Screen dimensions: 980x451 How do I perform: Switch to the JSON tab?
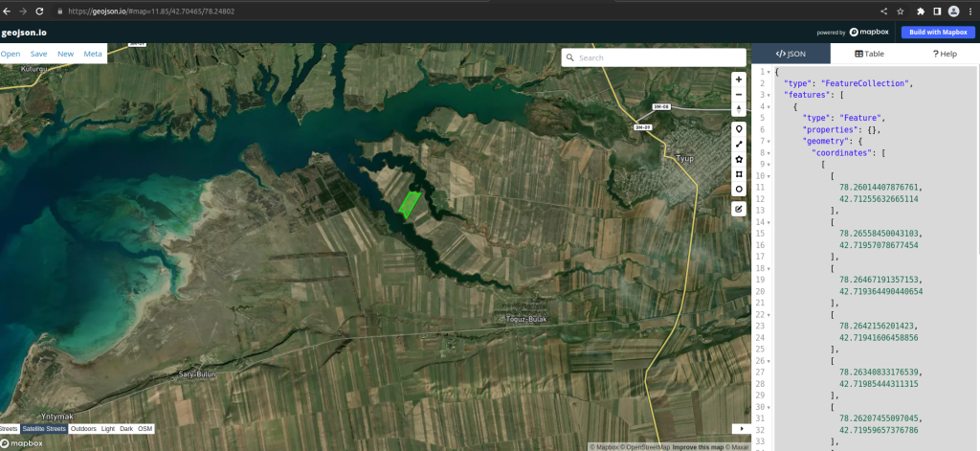(791, 54)
